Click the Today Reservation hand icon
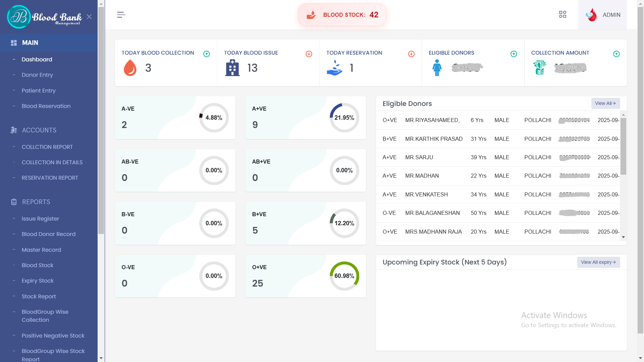The width and height of the screenshot is (644, 362). click(x=334, y=68)
